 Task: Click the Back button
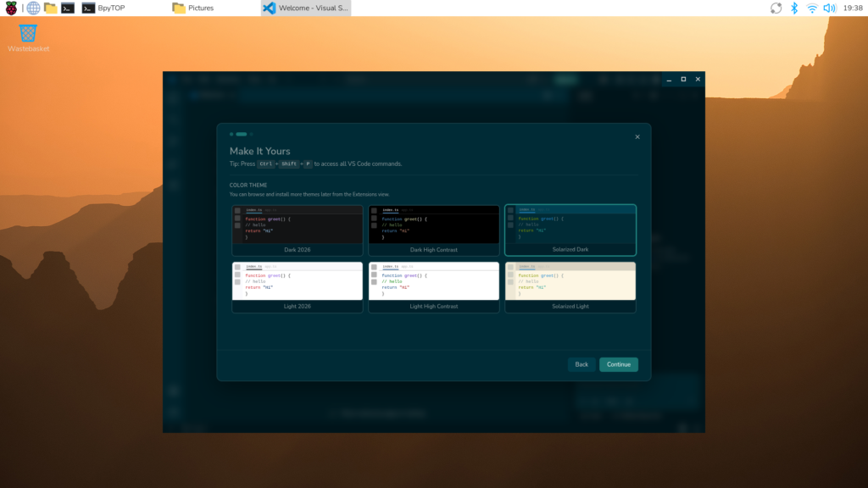(x=581, y=364)
